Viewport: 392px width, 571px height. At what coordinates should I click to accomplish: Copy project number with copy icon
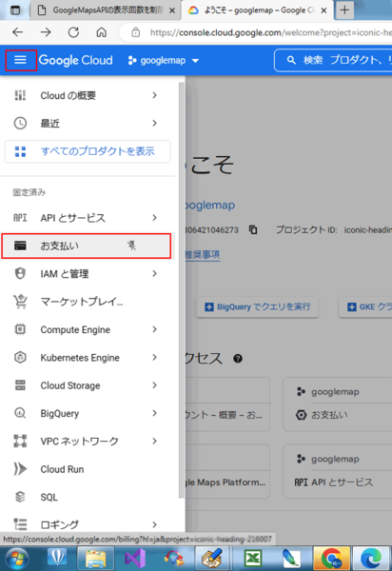tap(253, 229)
